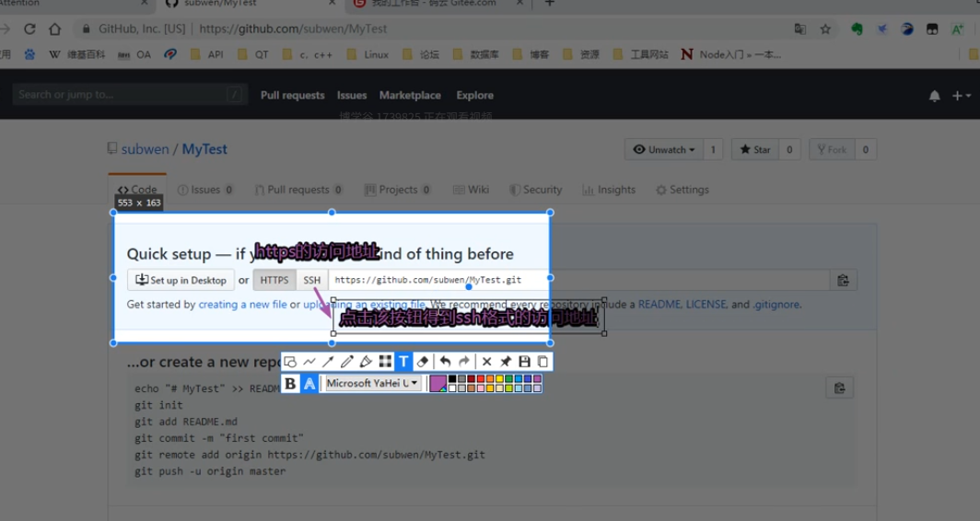Viewport: 980px width, 521px height.
Task: Go to the browser home page
Action: click(55, 29)
